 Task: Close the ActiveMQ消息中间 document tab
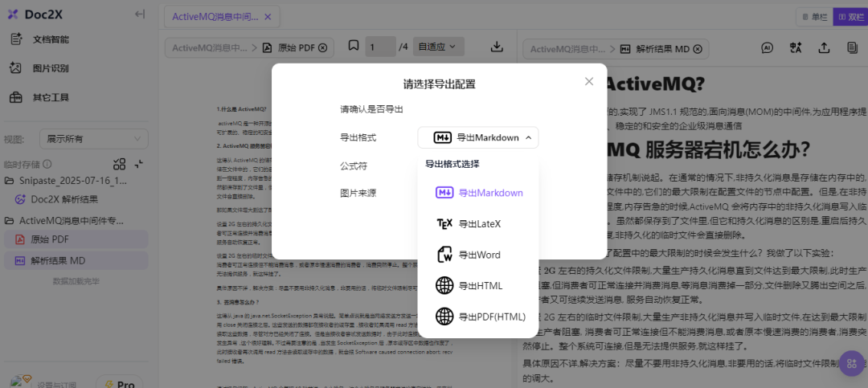[268, 17]
